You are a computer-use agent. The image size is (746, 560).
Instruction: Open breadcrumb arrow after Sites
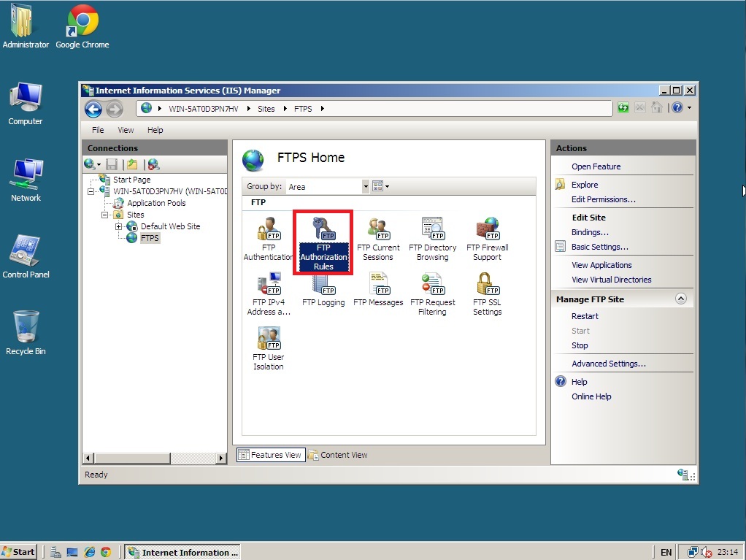click(285, 109)
